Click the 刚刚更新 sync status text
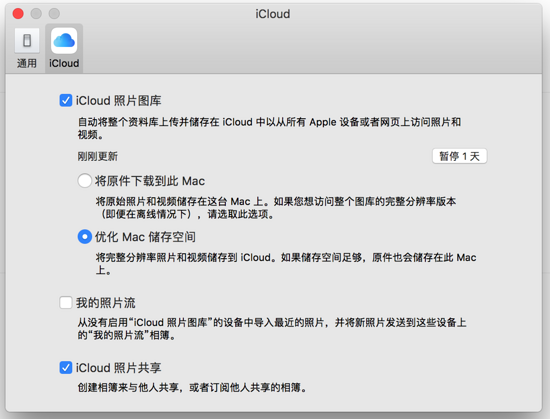The height and width of the screenshot is (419, 550). pos(98,156)
